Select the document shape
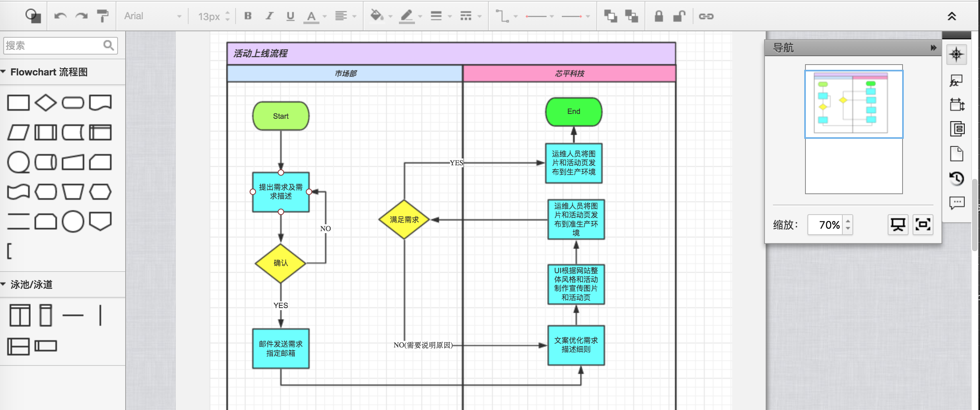980x410 pixels. (x=100, y=103)
